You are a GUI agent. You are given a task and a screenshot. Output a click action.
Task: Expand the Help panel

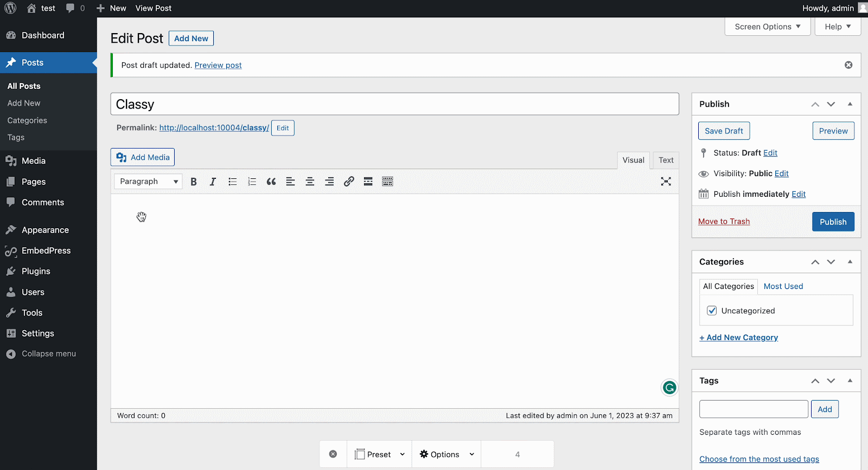838,27
